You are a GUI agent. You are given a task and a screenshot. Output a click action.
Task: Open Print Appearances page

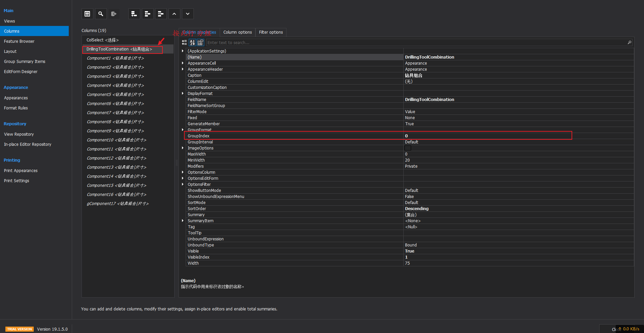click(21, 170)
